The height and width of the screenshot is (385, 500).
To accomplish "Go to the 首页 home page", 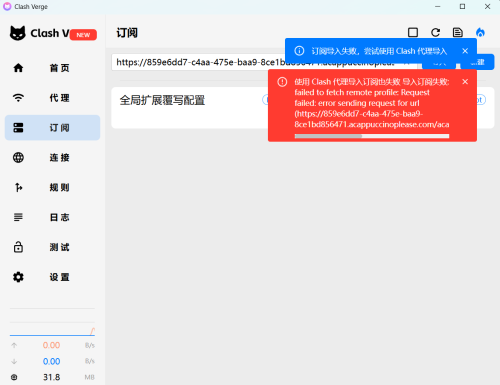I will click(52, 68).
